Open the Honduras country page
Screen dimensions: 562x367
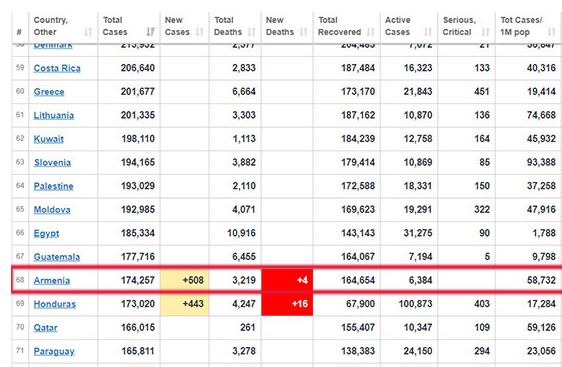(54, 304)
